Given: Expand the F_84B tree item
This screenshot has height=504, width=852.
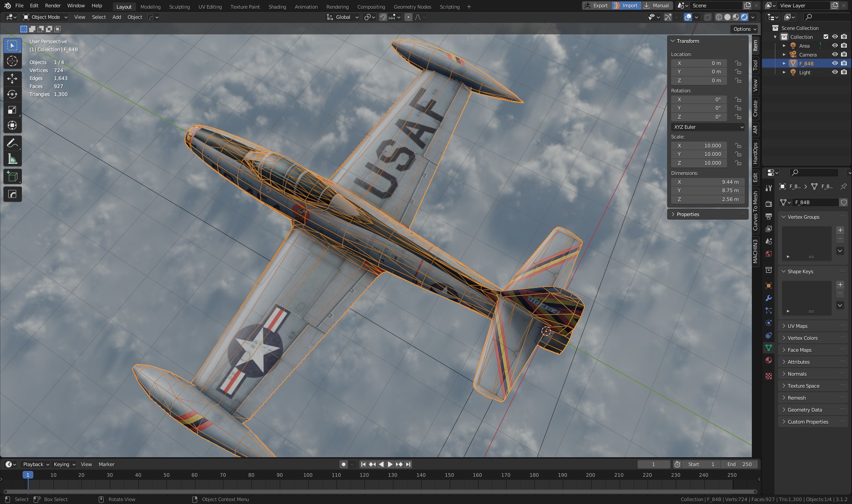Looking at the screenshot, I should point(784,63).
